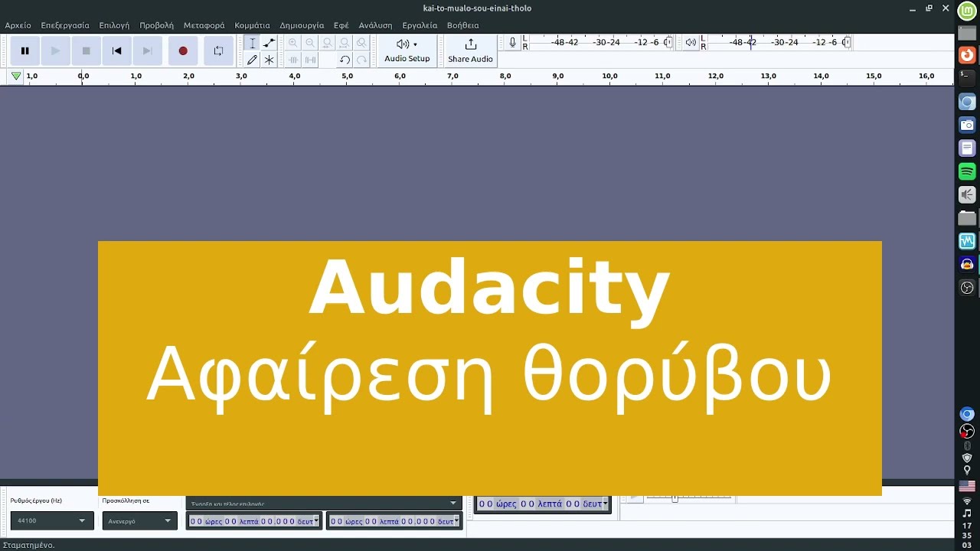Open the snap-to Ανενεργό dropdown
980x551 pixels.
139,521
